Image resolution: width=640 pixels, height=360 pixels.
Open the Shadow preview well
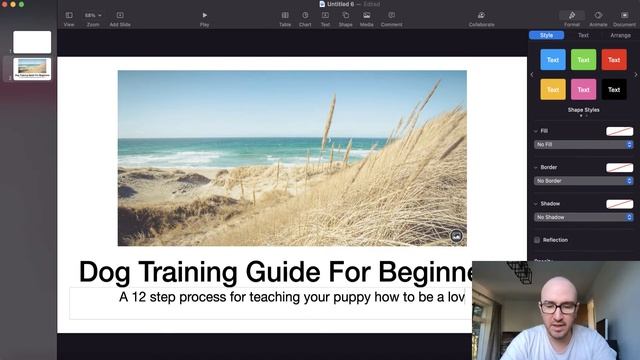point(620,204)
